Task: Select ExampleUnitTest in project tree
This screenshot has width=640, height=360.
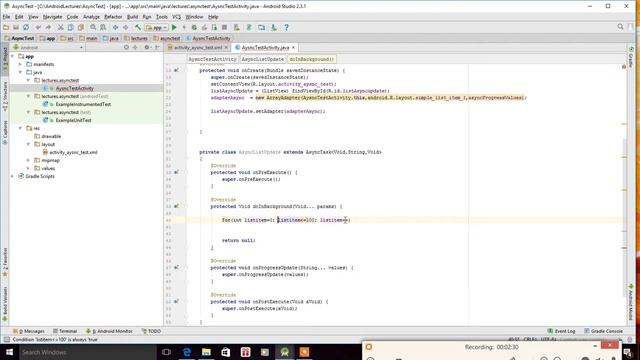Action: tap(73, 120)
